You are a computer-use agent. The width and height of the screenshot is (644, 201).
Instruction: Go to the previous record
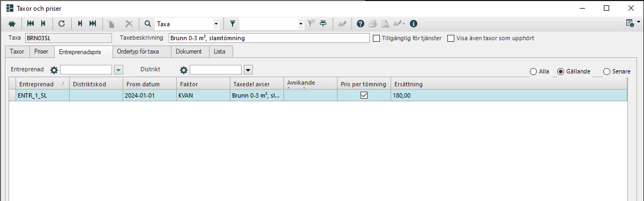tap(43, 24)
